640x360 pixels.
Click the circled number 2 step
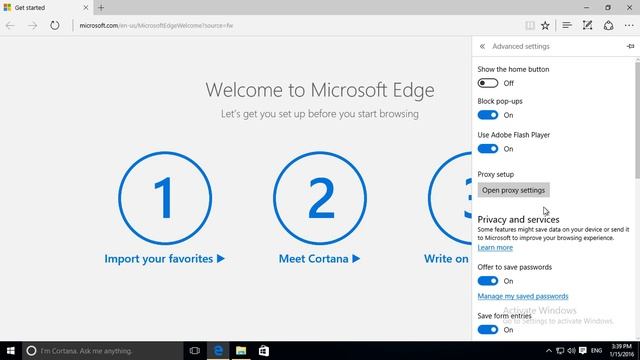(x=320, y=198)
